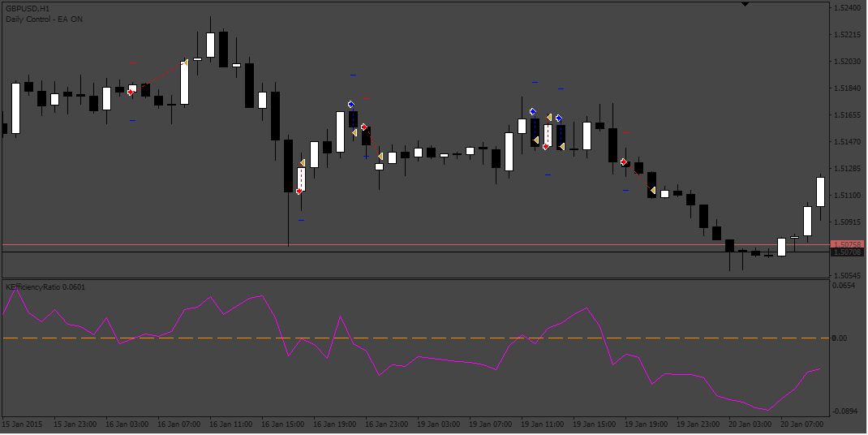Screen dimensions: 868x435
Task: Click the 0.00 indicator scale value
Action: click(x=840, y=338)
